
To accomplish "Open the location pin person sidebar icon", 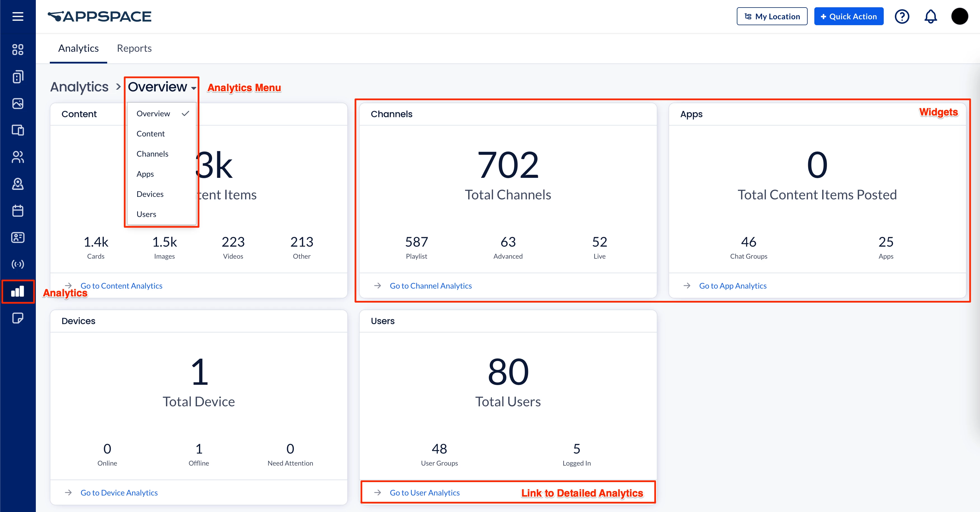I will (18, 184).
